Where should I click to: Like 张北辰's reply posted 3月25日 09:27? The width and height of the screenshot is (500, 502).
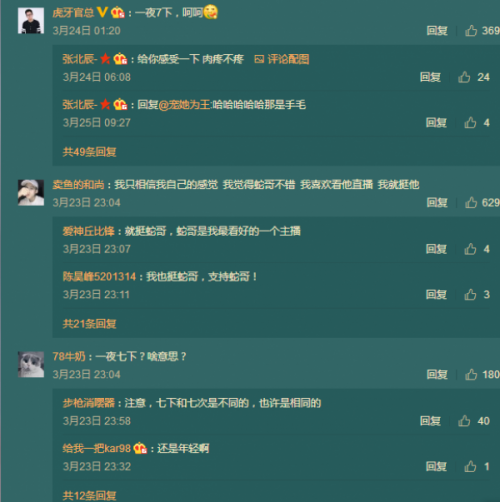pos(470,123)
